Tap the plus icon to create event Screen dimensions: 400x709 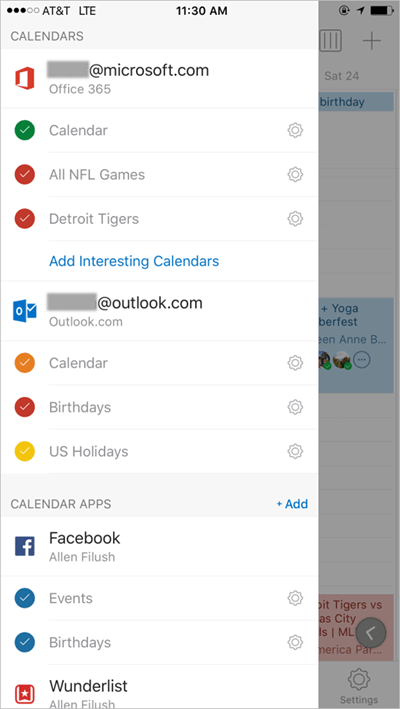pyautogui.click(x=372, y=41)
